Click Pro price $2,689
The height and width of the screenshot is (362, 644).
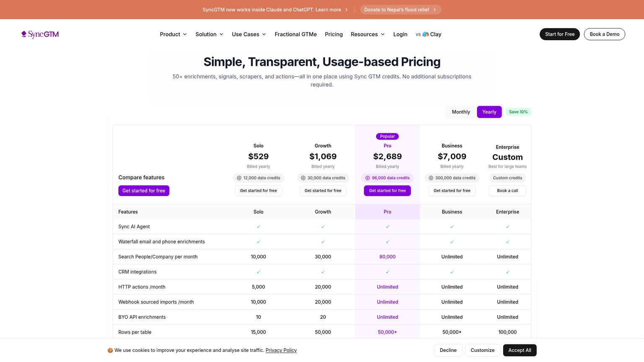tap(387, 156)
